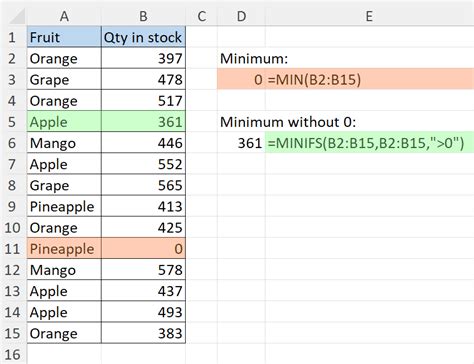Select the =MIN(B2:B15) formula cell
Viewport: 474px width, 364px height.
point(369,79)
